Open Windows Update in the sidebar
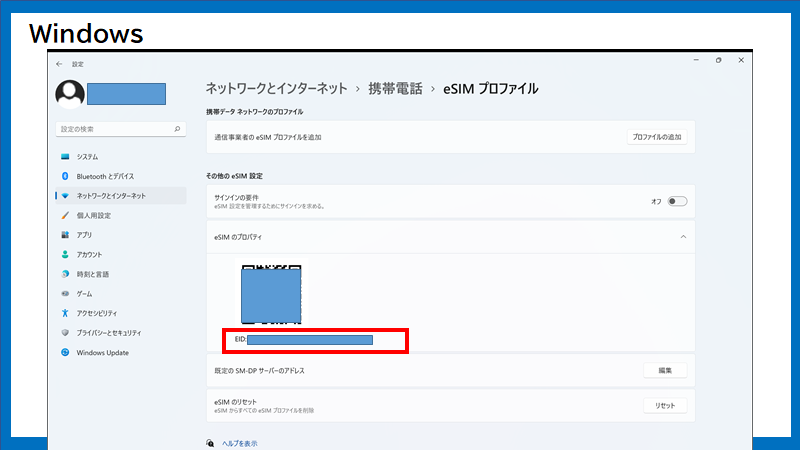800x450 pixels. pos(121,353)
